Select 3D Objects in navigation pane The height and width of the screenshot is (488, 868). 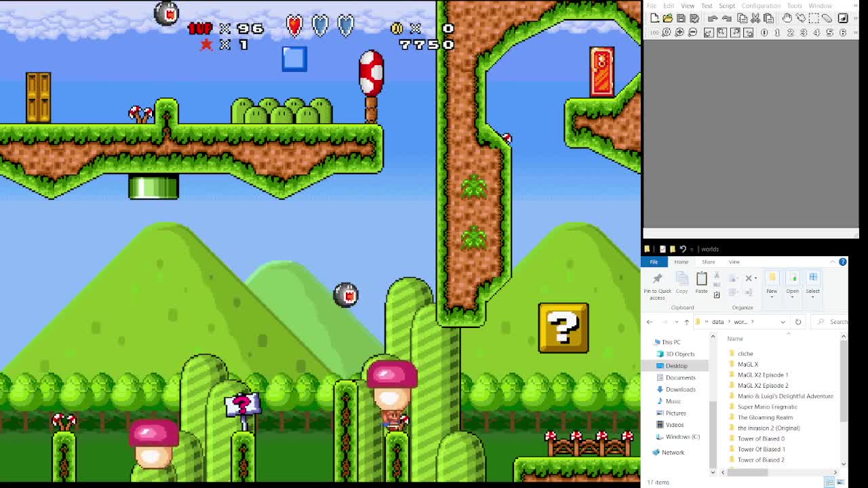[679, 354]
